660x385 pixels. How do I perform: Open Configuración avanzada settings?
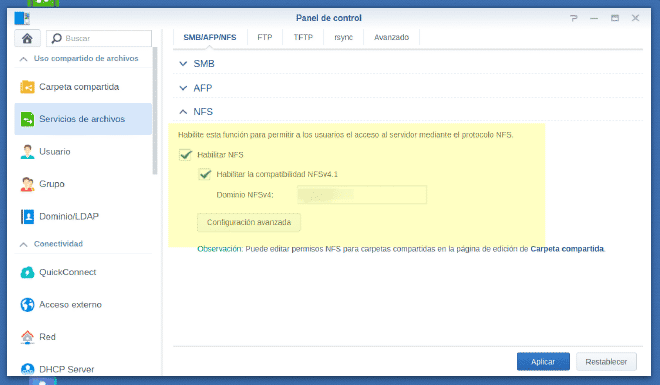[x=249, y=222]
